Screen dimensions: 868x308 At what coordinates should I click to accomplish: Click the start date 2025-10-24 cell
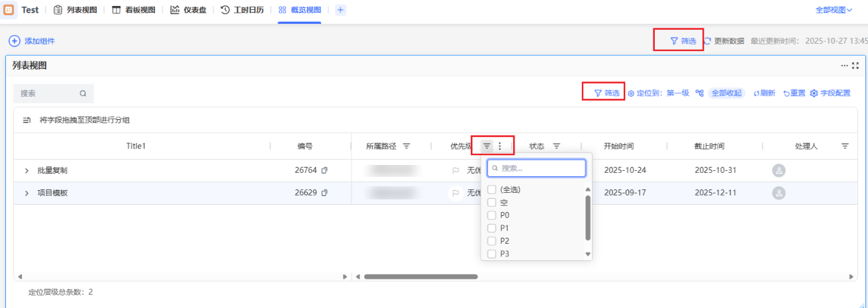625,171
